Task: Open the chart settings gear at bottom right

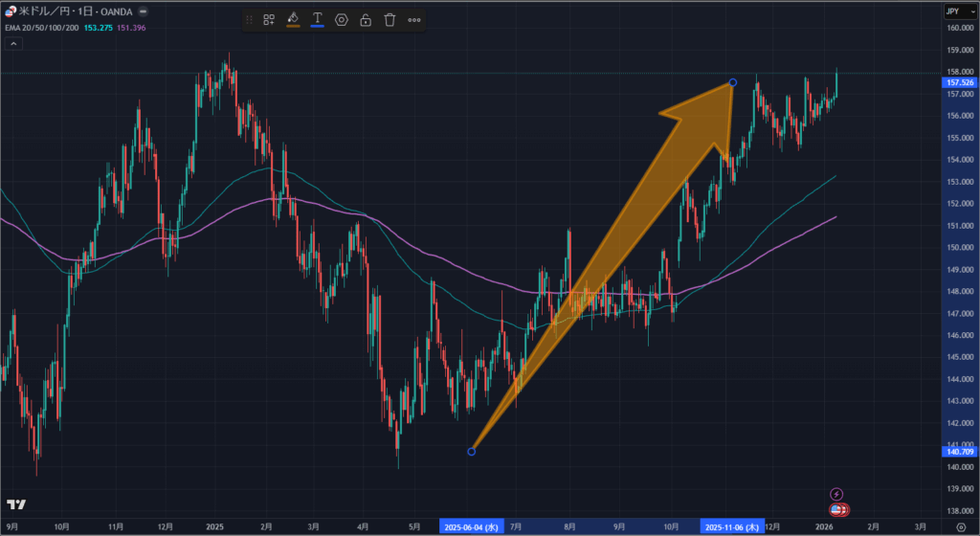Action: click(960, 526)
